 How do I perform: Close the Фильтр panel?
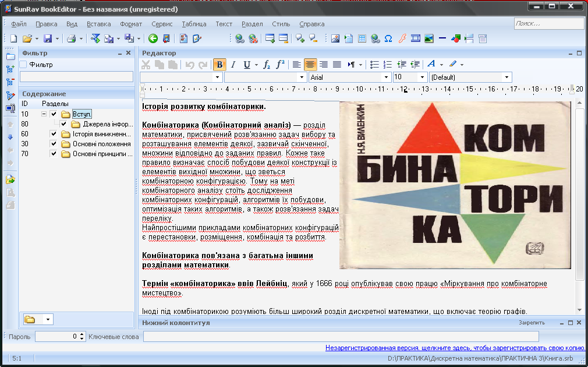point(128,53)
